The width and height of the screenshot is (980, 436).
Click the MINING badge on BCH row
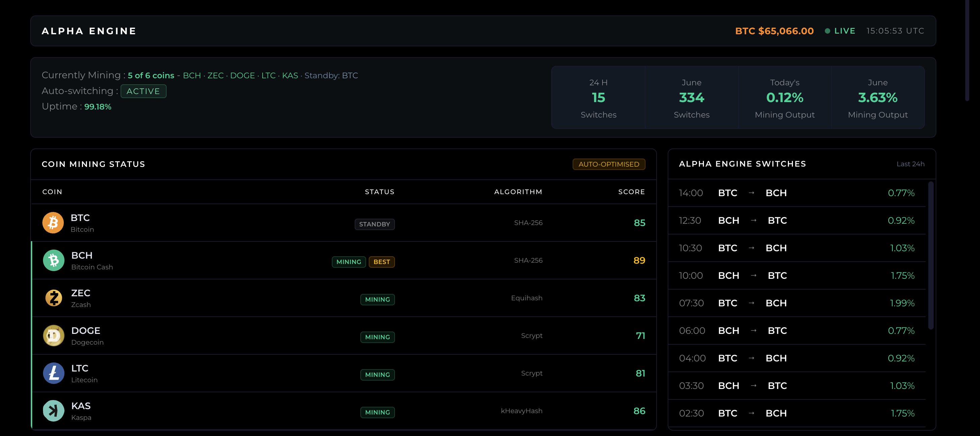coord(349,262)
